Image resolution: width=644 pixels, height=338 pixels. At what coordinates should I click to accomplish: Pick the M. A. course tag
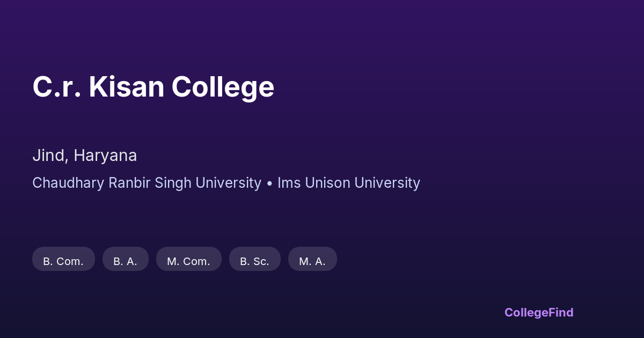point(312,261)
